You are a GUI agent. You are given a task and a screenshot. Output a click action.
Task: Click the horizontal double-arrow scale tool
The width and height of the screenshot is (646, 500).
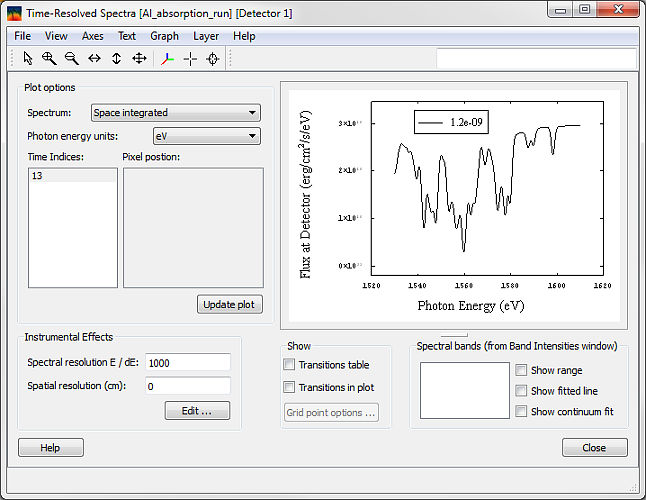click(94, 59)
